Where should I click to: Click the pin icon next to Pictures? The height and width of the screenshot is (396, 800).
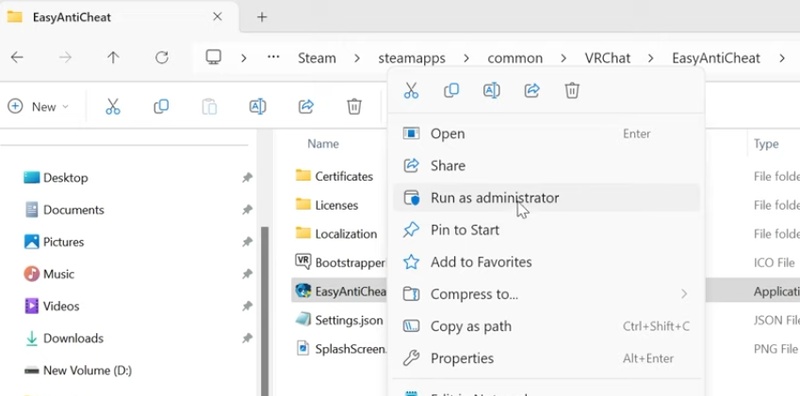click(x=247, y=242)
